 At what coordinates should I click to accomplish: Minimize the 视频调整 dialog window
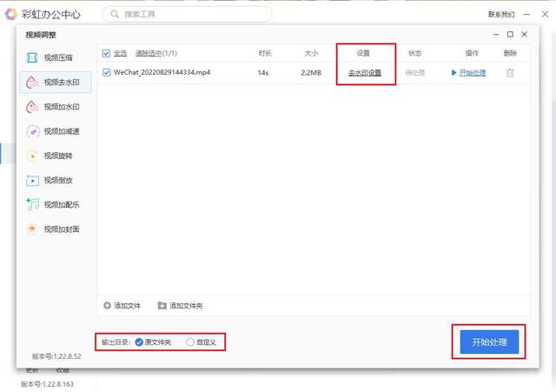496,35
